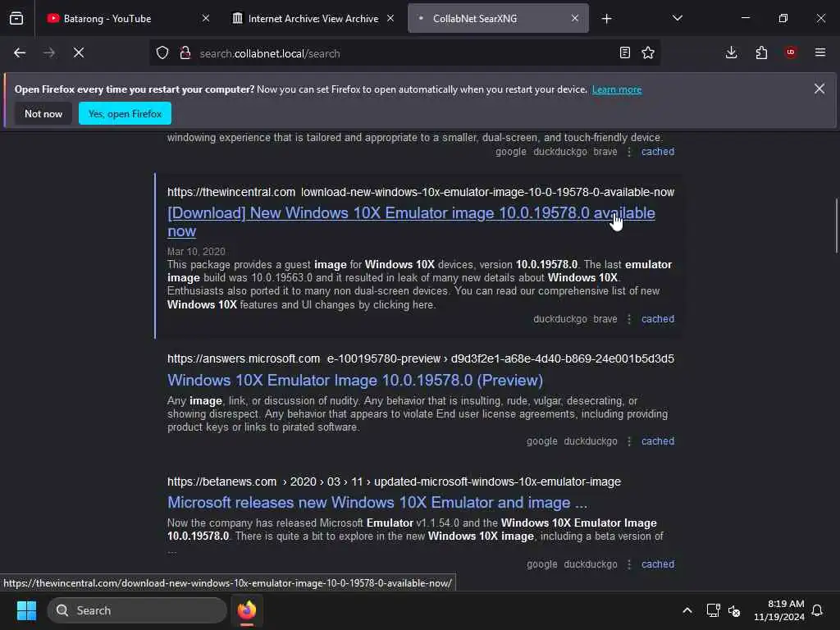The image size is (840, 630).
Task: Open cached link for thewincentral result
Action: click(658, 319)
